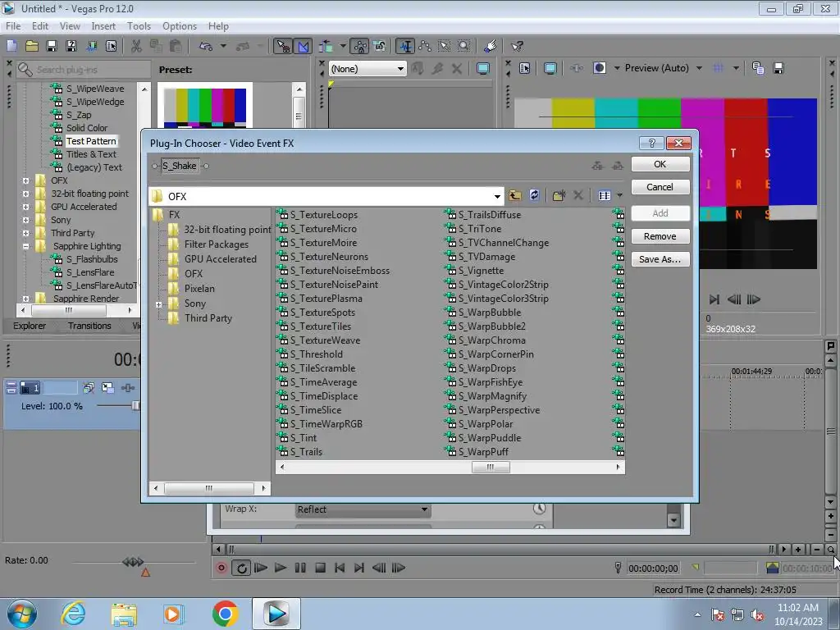
Task: Click the Cut scissors icon
Action: [136, 46]
